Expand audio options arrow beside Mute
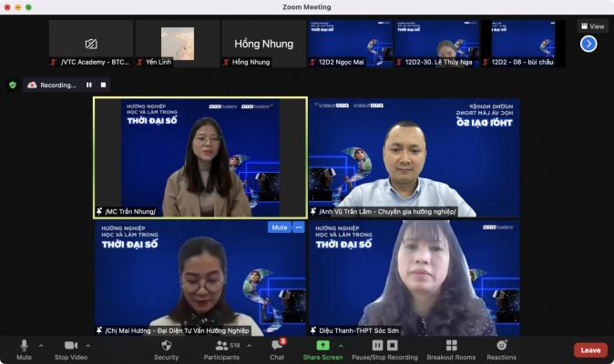 pos(41,346)
